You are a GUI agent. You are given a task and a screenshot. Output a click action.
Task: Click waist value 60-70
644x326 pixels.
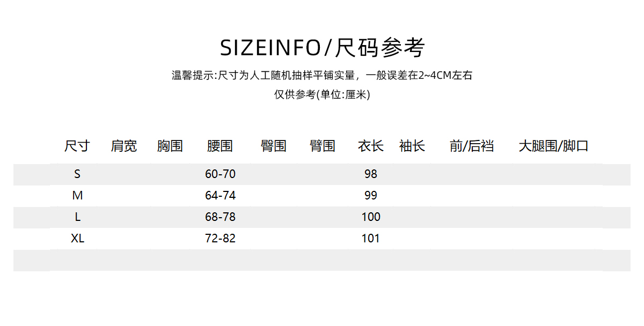220,174
